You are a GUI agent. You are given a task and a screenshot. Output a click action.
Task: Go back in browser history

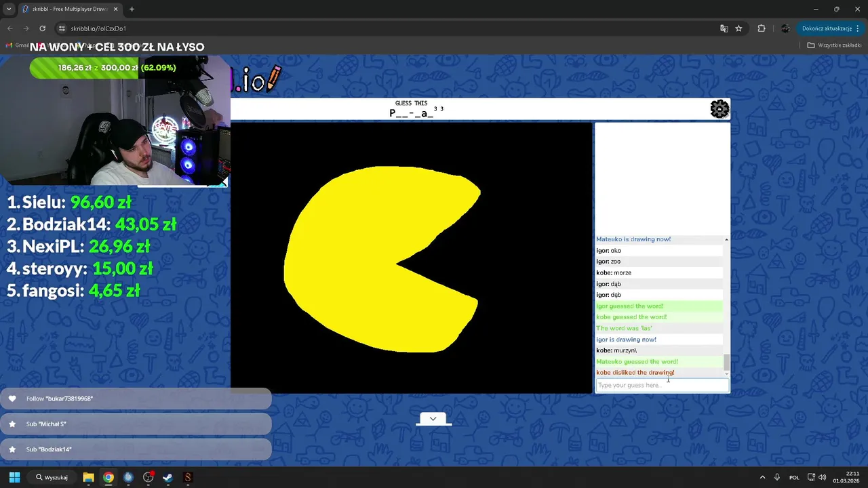[9, 28]
